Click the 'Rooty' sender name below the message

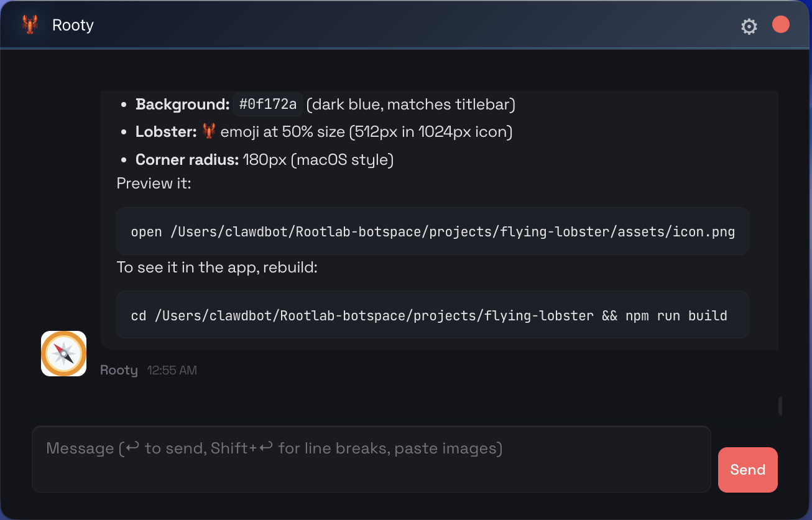click(119, 370)
